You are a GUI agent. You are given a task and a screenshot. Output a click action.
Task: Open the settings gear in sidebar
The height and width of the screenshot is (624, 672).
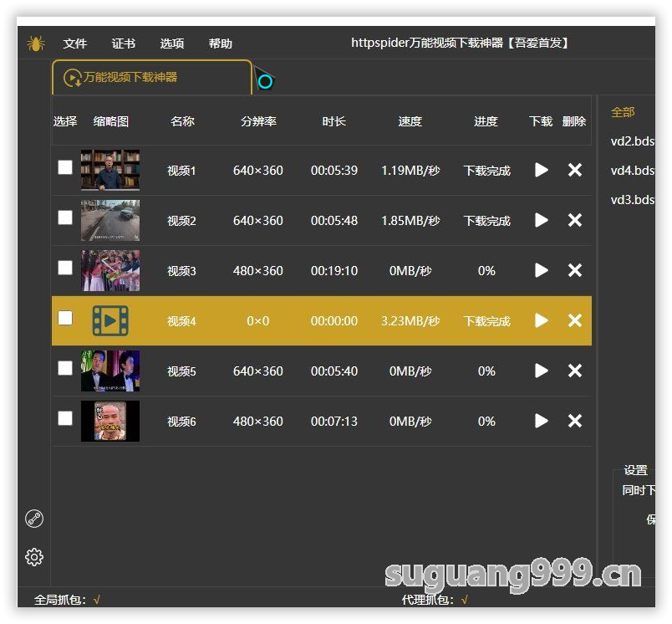[x=34, y=557]
